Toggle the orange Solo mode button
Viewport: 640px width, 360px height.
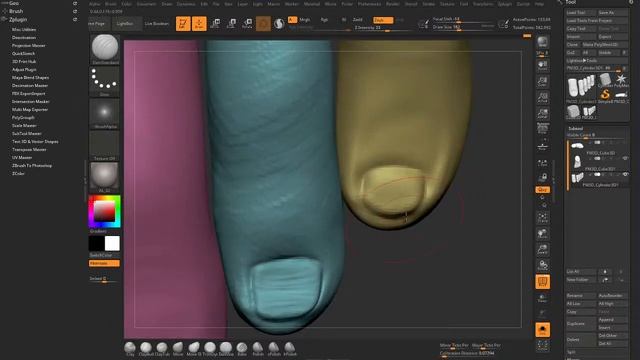click(542, 329)
